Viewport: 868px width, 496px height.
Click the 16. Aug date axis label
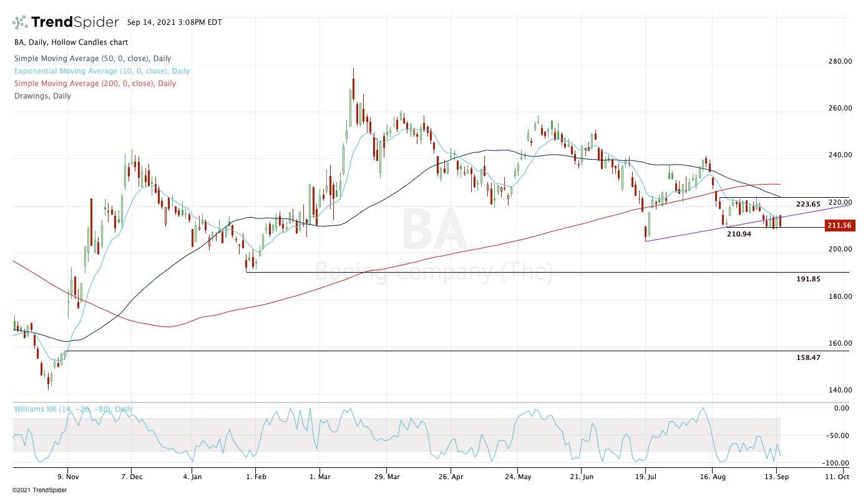tap(711, 475)
